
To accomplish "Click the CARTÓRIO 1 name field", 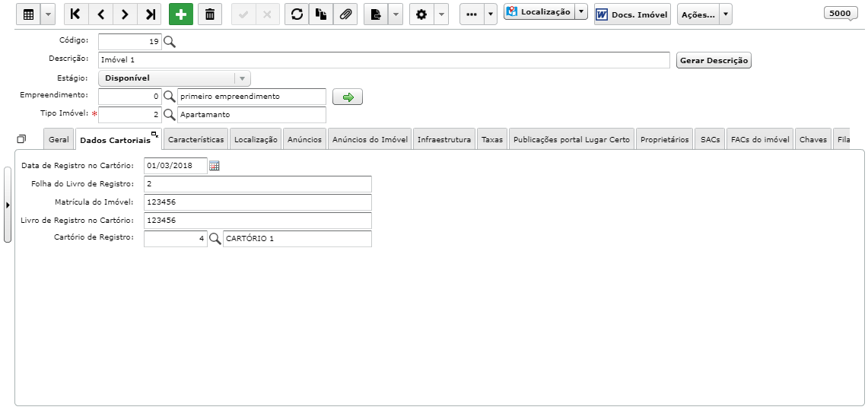I will point(297,239).
